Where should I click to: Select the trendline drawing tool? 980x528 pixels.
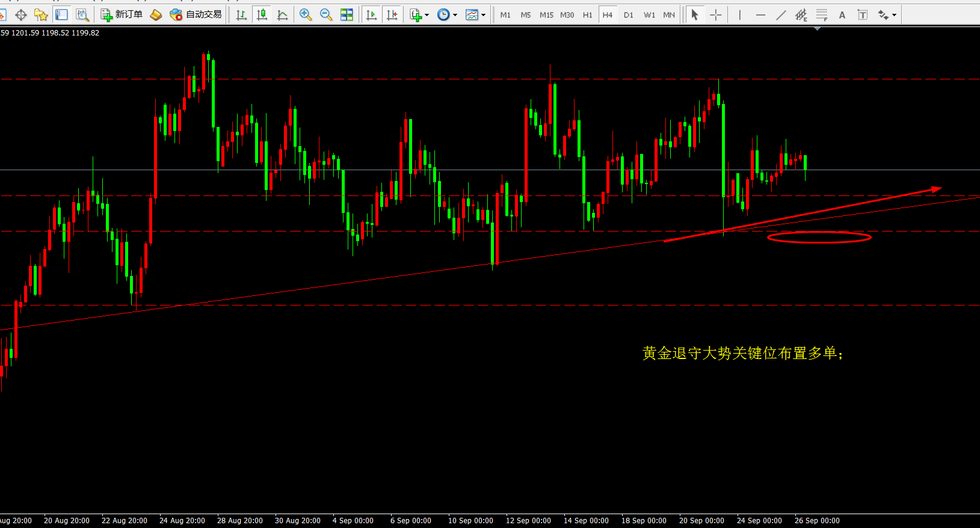click(781, 14)
